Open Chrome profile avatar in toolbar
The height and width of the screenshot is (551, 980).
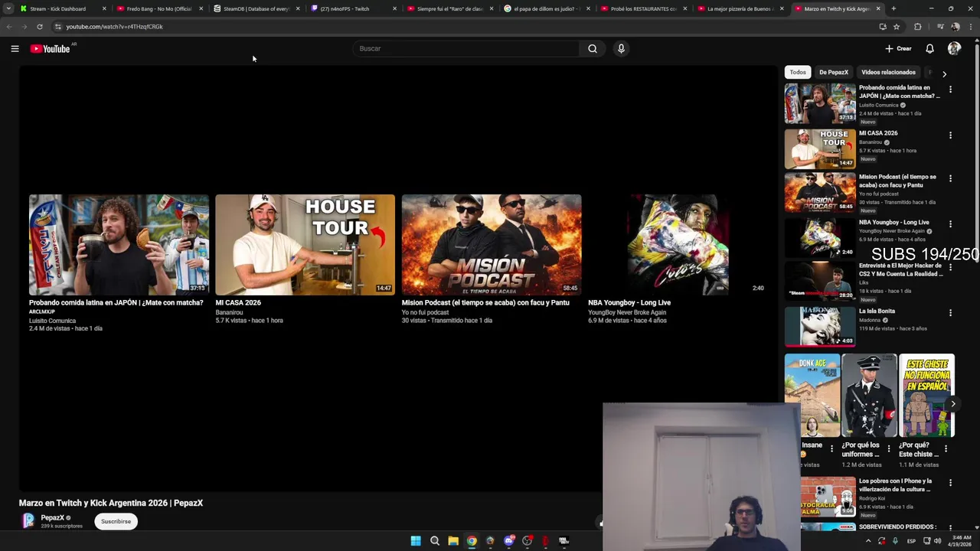(x=955, y=27)
